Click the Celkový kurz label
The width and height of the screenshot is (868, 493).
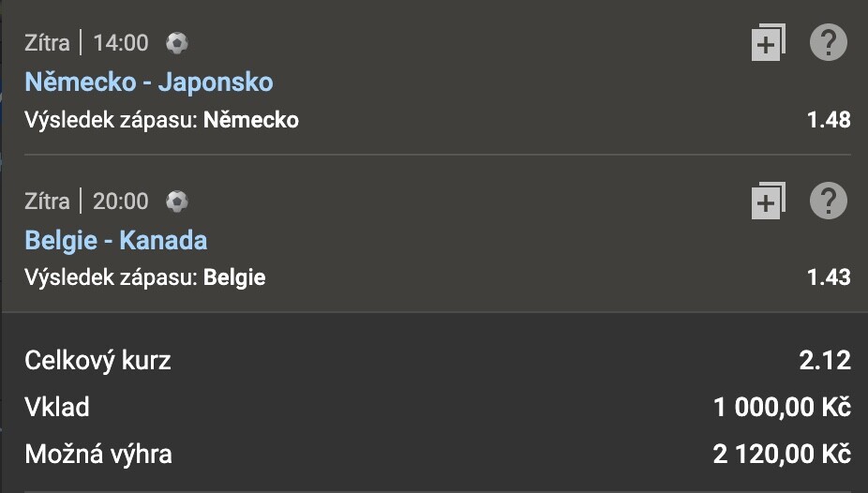coord(98,360)
